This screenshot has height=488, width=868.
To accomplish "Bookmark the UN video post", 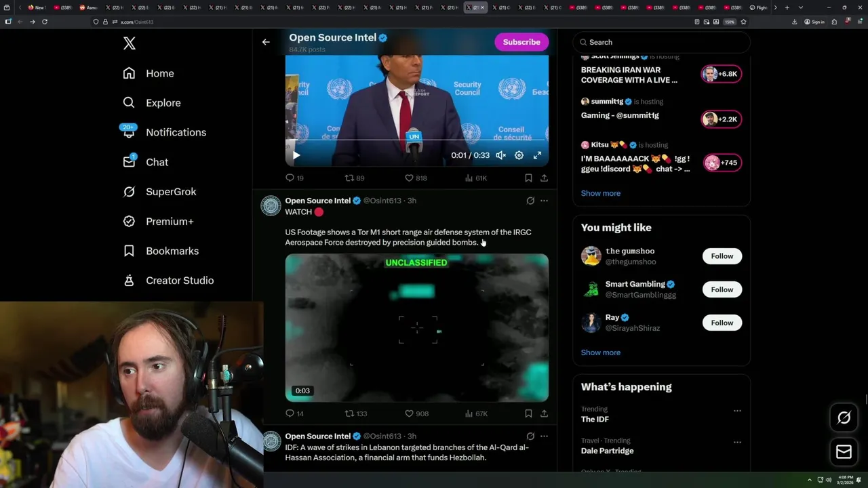I will pos(528,178).
